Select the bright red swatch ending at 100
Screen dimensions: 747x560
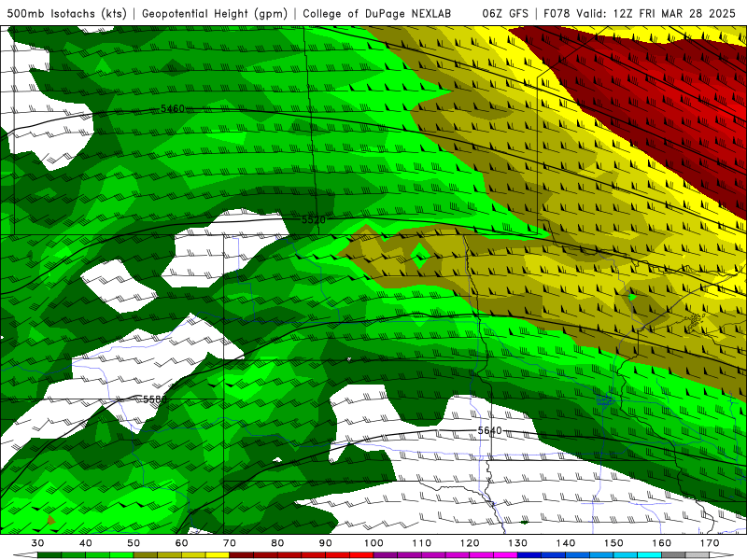(361, 555)
